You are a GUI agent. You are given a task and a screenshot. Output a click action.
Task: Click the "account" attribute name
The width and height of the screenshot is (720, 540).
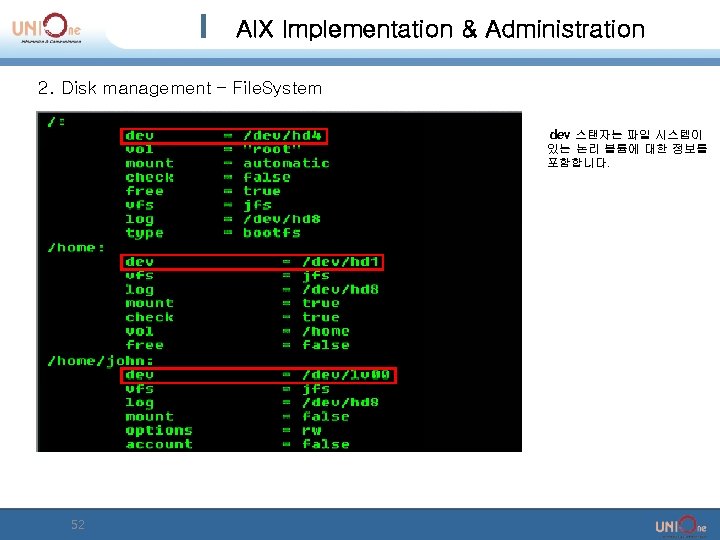[159, 444]
